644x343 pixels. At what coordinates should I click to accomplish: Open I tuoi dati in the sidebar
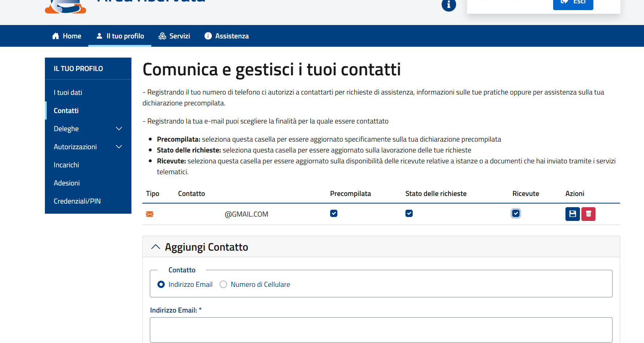pos(68,92)
